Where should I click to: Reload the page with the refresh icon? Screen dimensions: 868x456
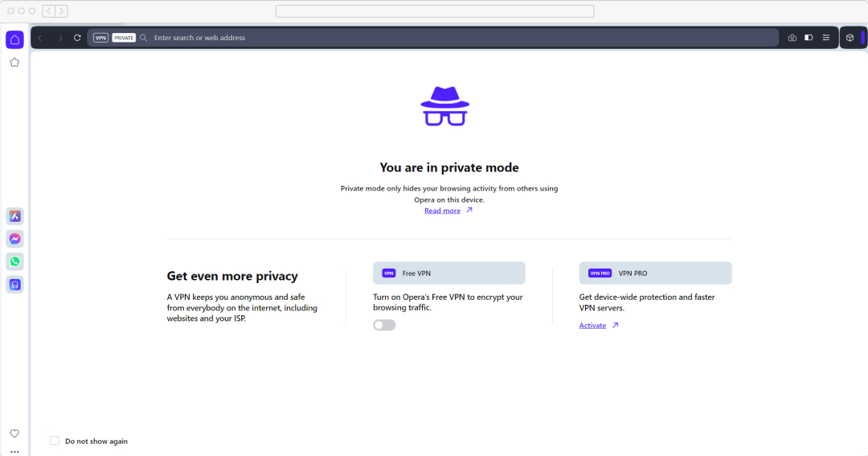click(x=77, y=38)
